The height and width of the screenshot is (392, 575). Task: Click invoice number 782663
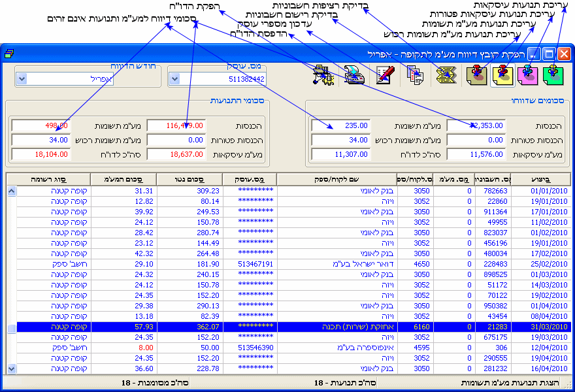495,191
